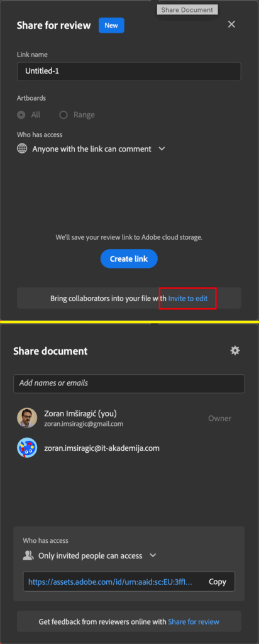Copy the assets.adobe.com share link
This screenshot has height=644, width=259.
tap(218, 582)
